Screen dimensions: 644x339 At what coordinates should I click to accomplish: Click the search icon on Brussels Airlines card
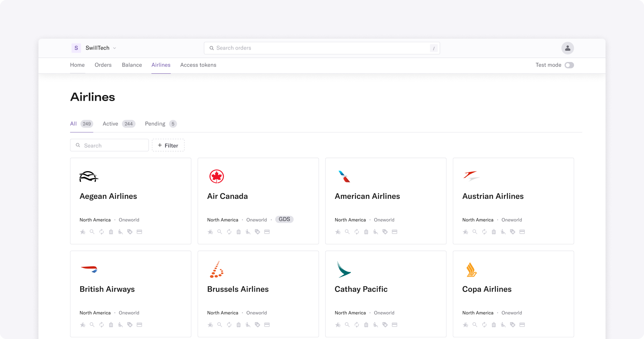tap(220, 325)
